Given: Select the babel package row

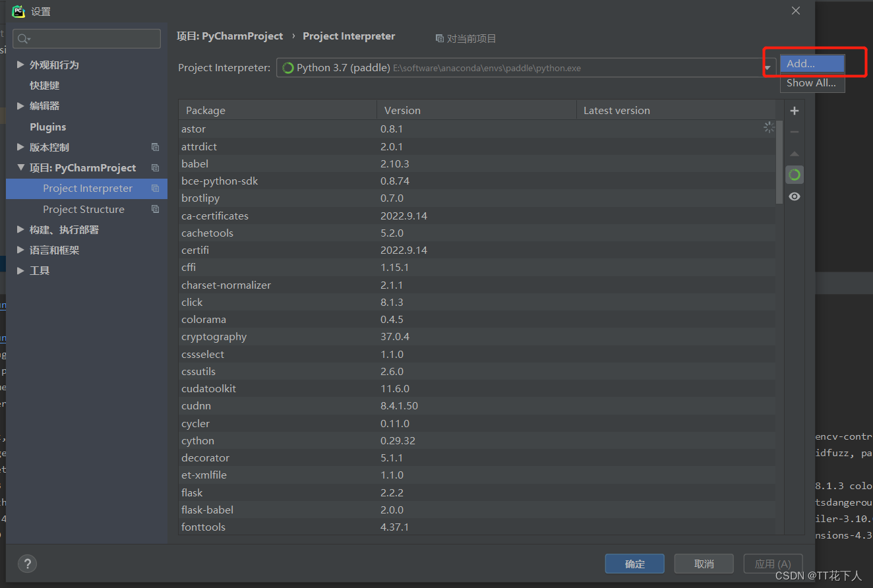Looking at the screenshot, I should (477, 163).
